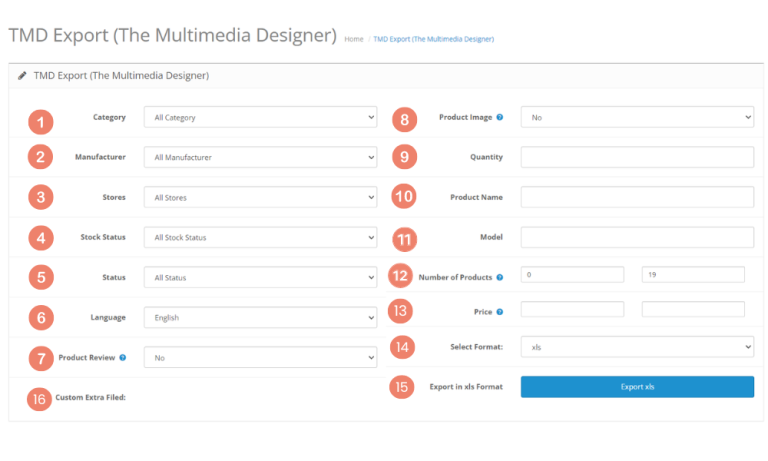Click the help icon beside Number of Products
Viewport: 768px width, 461px height.
click(500, 277)
